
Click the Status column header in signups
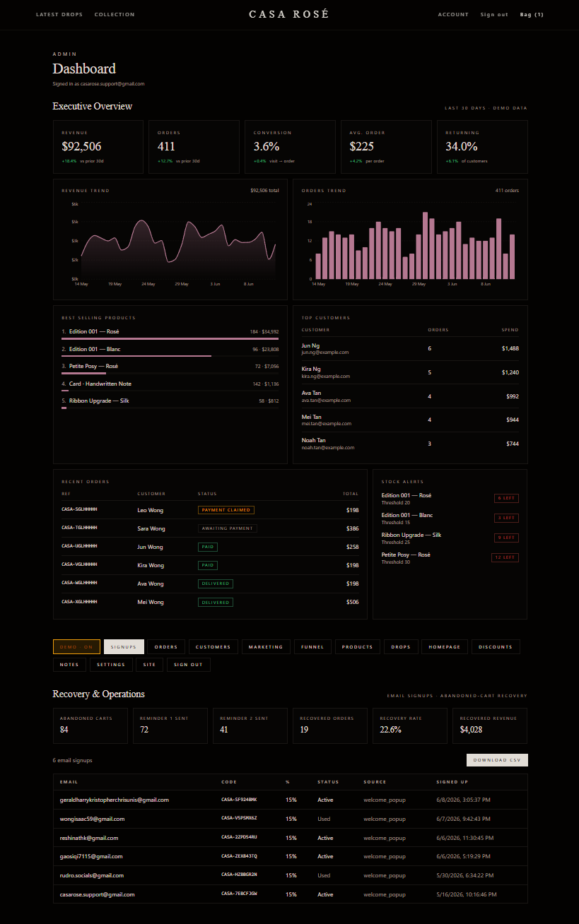(x=328, y=782)
